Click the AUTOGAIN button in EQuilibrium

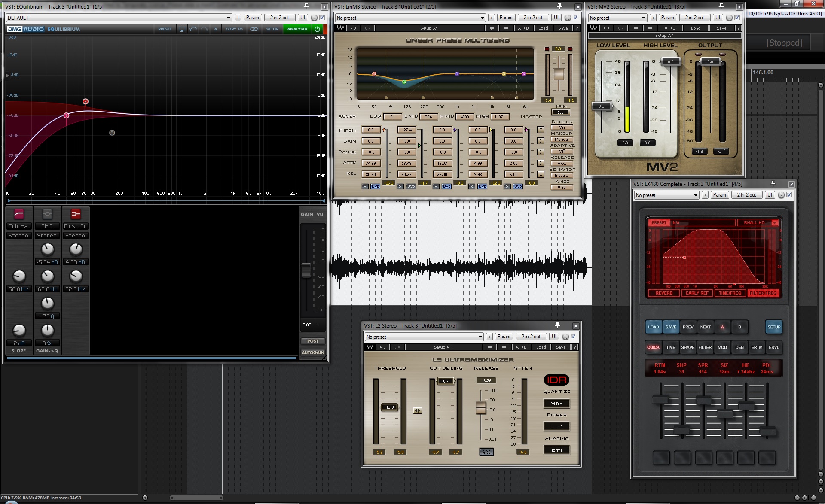click(x=312, y=352)
